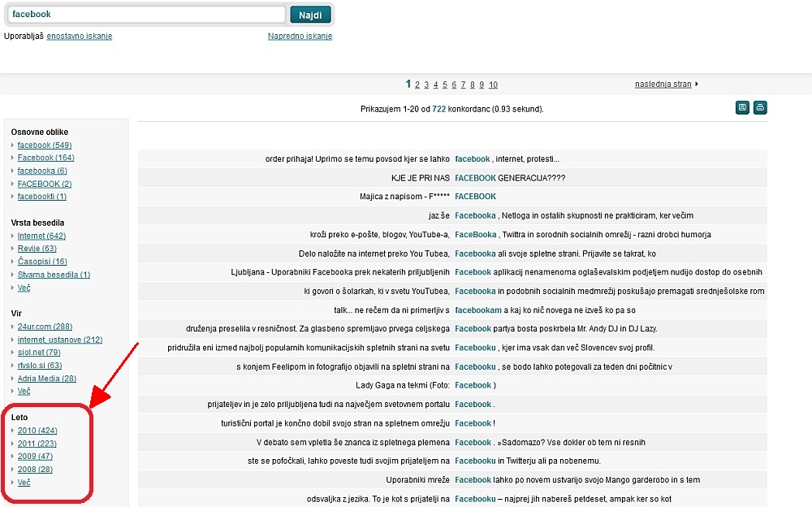
Task: Click 'Facebook' keyword before 'aplikacij nenamenoma'
Action: (x=473, y=272)
